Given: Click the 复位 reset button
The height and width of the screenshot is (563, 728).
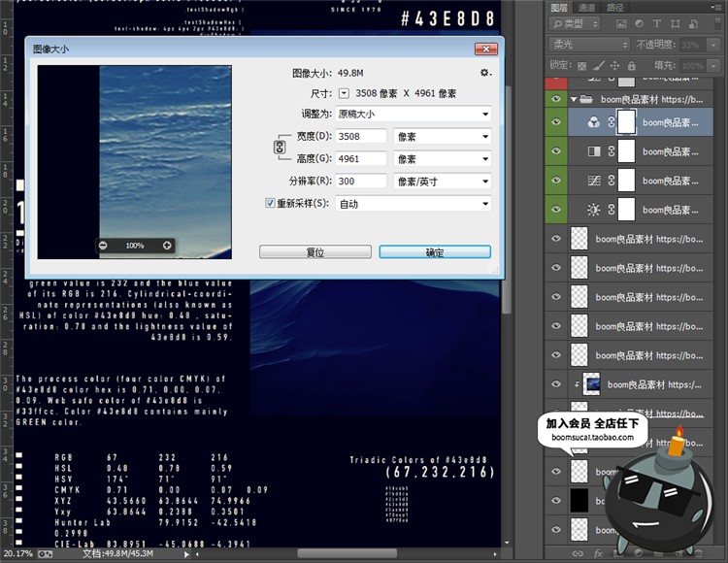Looking at the screenshot, I should click(x=315, y=252).
